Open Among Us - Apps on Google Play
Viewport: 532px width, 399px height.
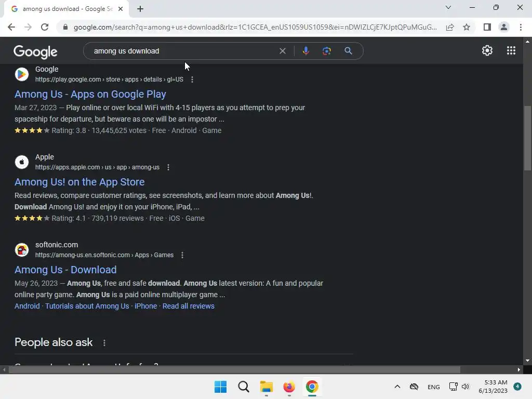(x=90, y=94)
